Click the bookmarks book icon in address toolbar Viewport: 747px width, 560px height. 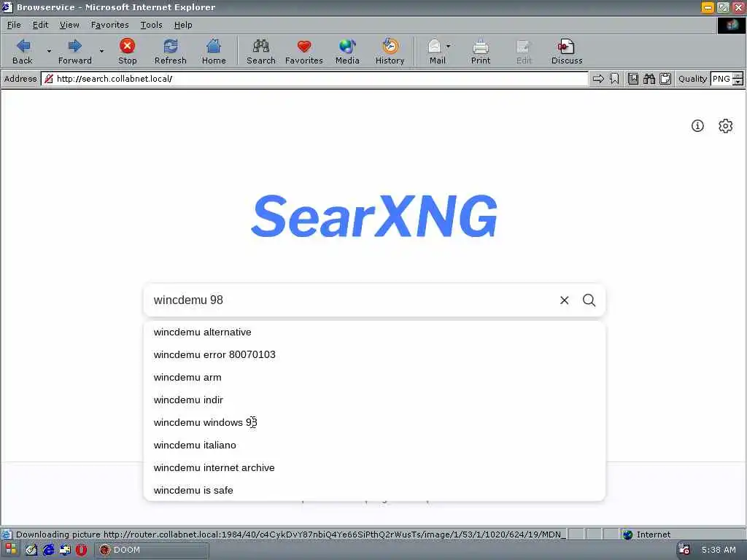(x=632, y=79)
